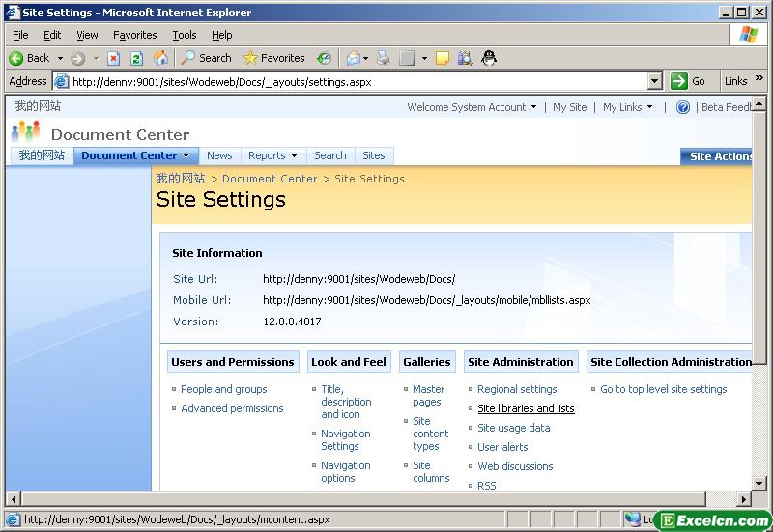Refresh the page with the Refresh icon
Screen dimensions: 773x532
136,59
